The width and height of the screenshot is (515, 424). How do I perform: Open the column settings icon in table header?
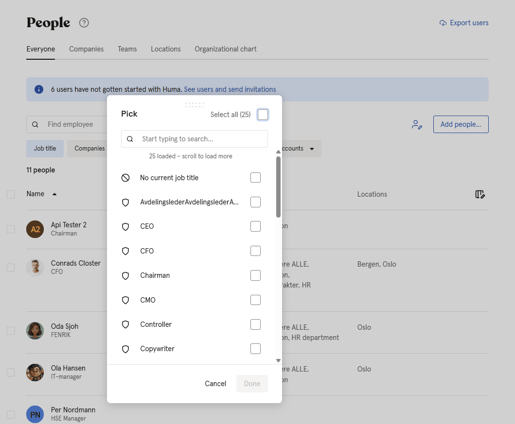click(x=480, y=194)
